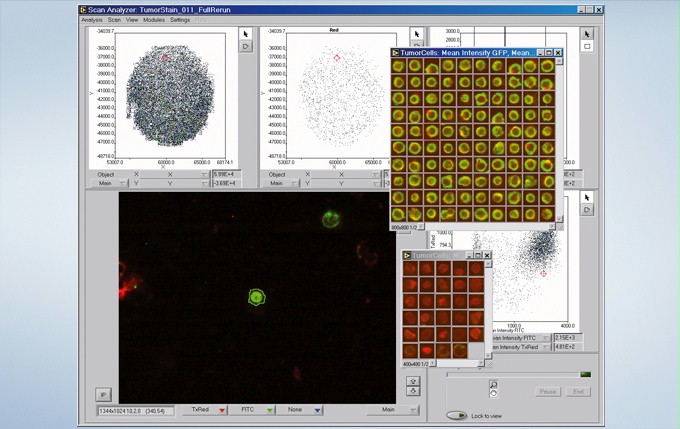Click the red diamond marker in Red scatter plot
This screenshot has height=429, width=680.
(337, 58)
